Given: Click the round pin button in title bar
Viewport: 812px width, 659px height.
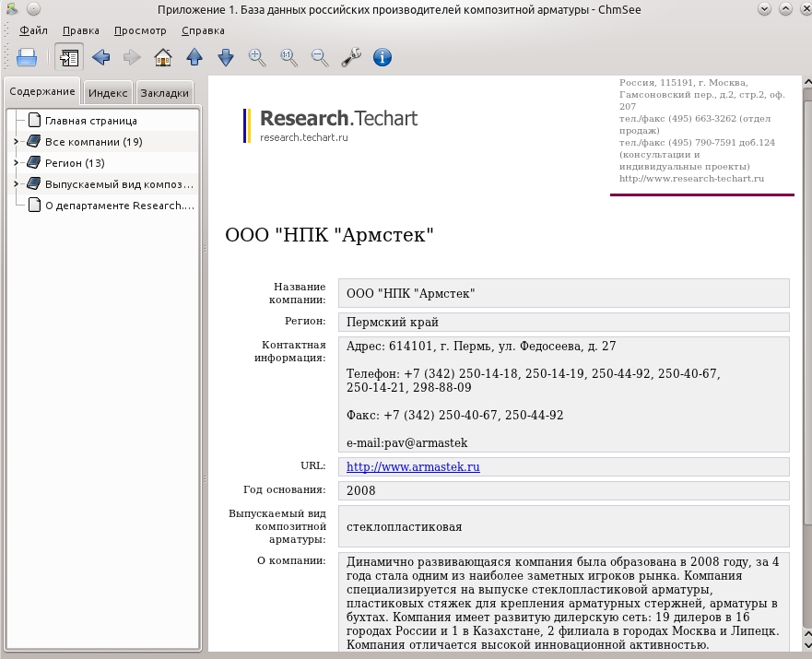Looking at the screenshot, I should point(34,9).
